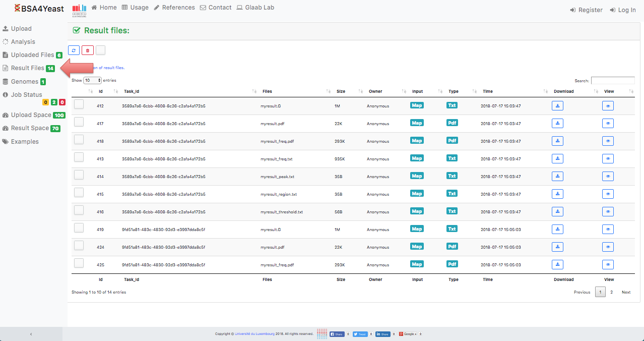The height and width of the screenshot is (341, 644).
Task: Click the Search input field
Action: [612, 81]
